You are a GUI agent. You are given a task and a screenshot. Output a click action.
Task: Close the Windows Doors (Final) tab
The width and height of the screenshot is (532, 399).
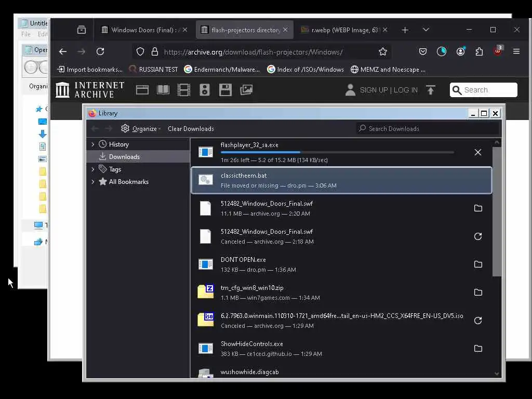[x=185, y=30]
